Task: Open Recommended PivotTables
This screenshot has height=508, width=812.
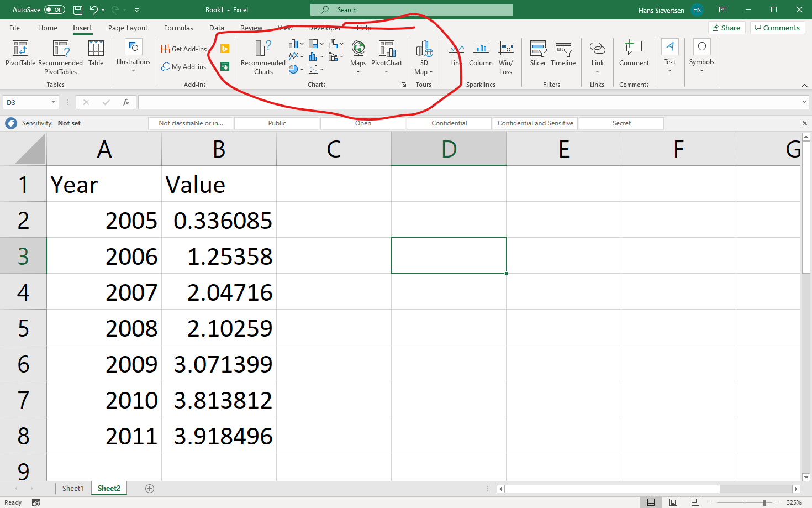Action: [x=61, y=57]
